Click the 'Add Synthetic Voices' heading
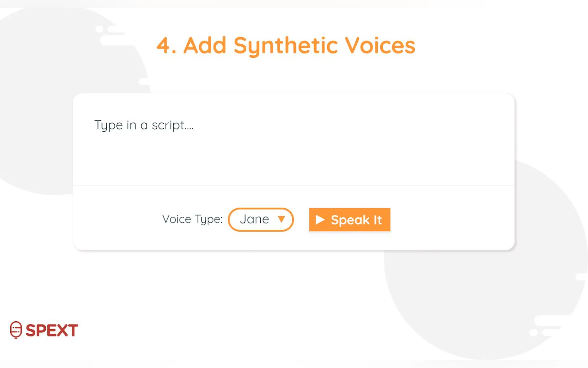 point(286,45)
